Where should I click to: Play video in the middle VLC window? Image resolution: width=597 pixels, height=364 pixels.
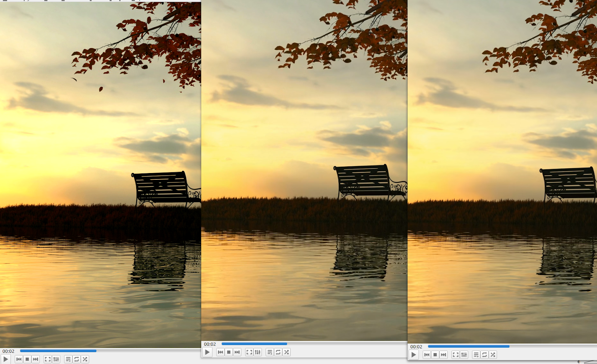(207, 352)
